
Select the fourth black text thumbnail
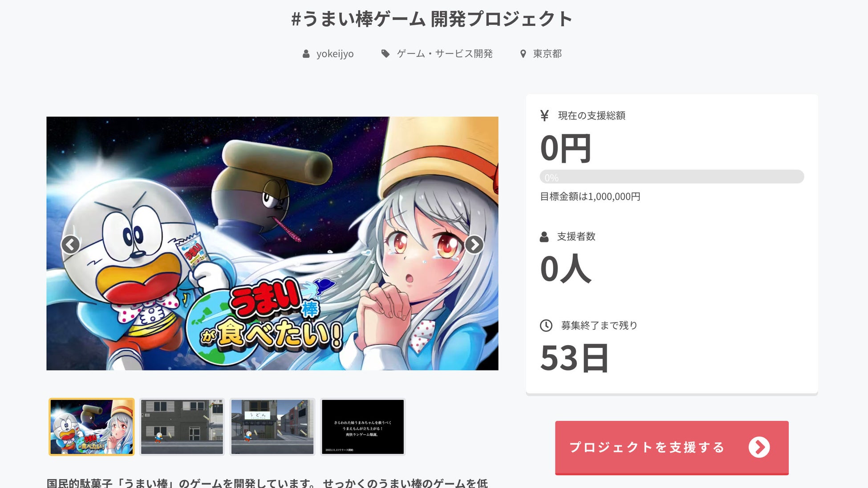click(363, 427)
